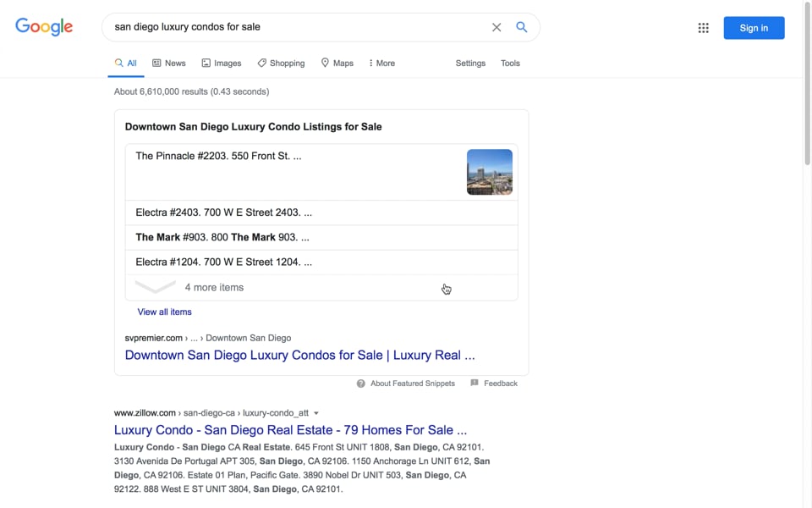Click the Sign in button

pyautogui.click(x=754, y=28)
